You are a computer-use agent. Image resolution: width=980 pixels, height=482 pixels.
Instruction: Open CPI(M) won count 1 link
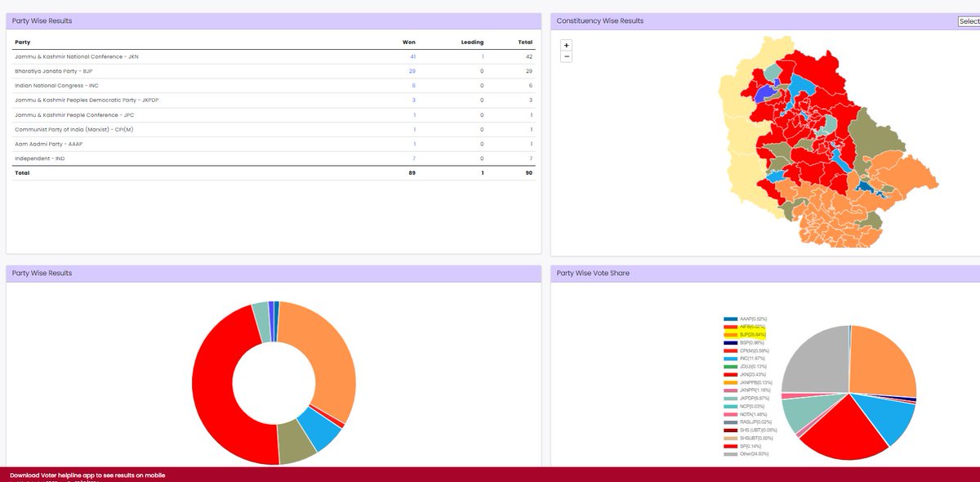click(415, 130)
